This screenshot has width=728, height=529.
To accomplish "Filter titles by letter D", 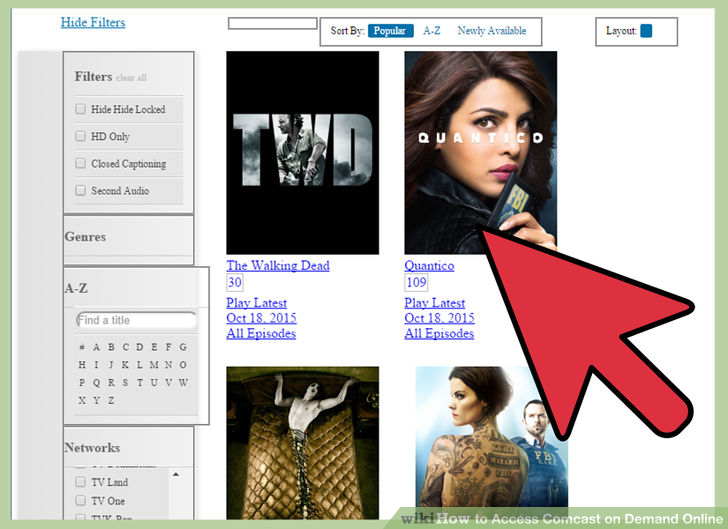I will coord(140,347).
